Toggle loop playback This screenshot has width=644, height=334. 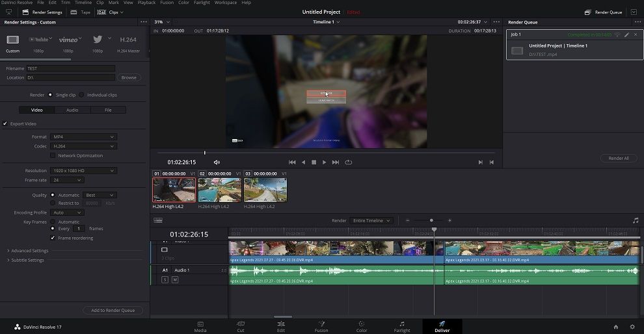[348, 162]
